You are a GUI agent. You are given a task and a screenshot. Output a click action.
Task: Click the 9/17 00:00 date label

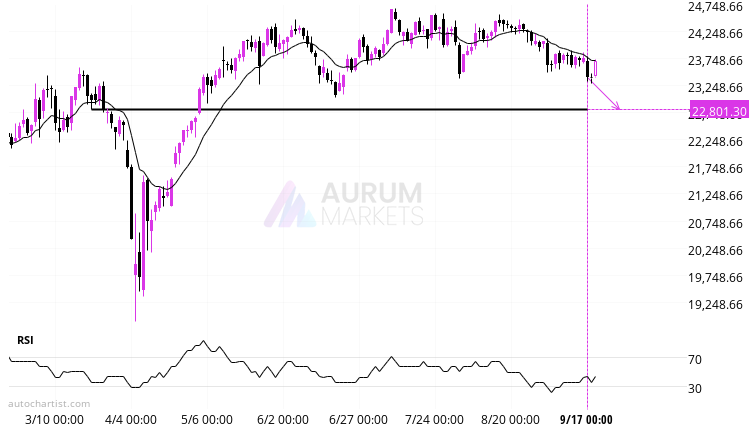coord(585,420)
